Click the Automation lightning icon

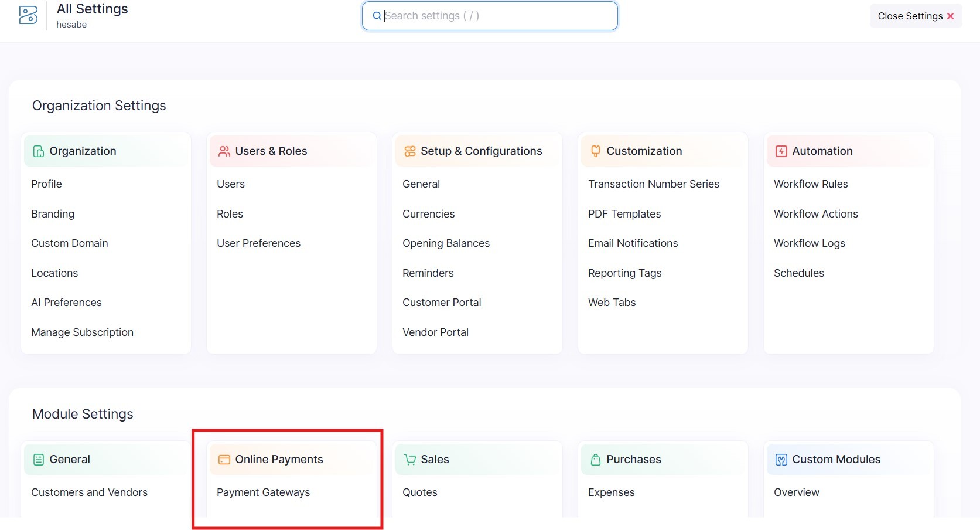(781, 151)
